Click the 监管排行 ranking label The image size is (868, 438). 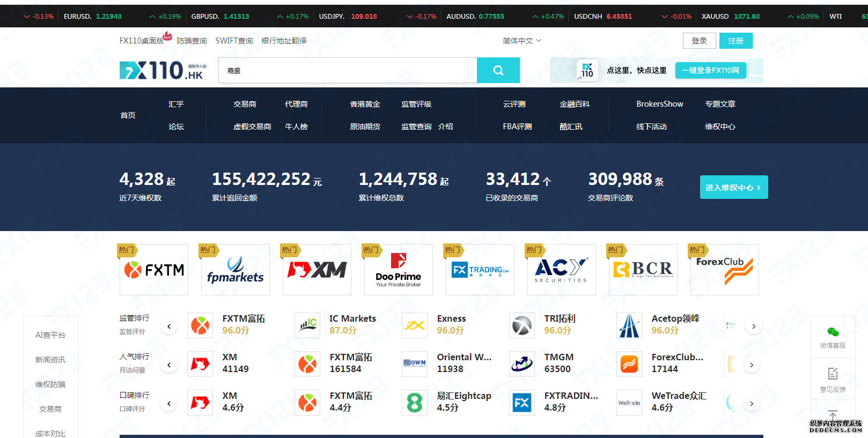(134, 318)
